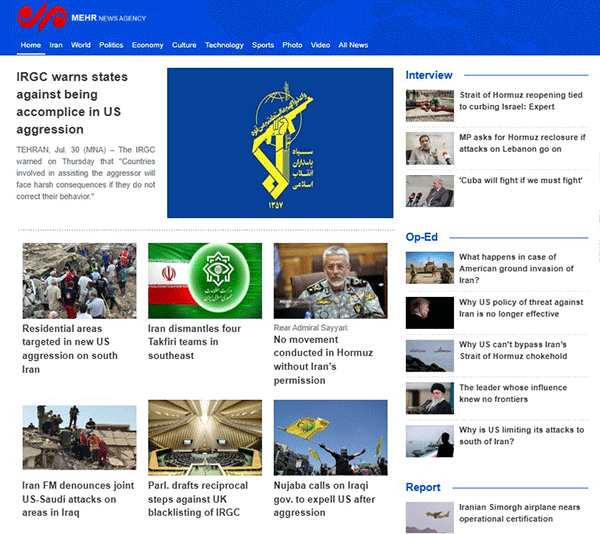Open 'Parl. drafts reciprocal steps against UK' article
Screen dimensions: 600x534
point(198,499)
